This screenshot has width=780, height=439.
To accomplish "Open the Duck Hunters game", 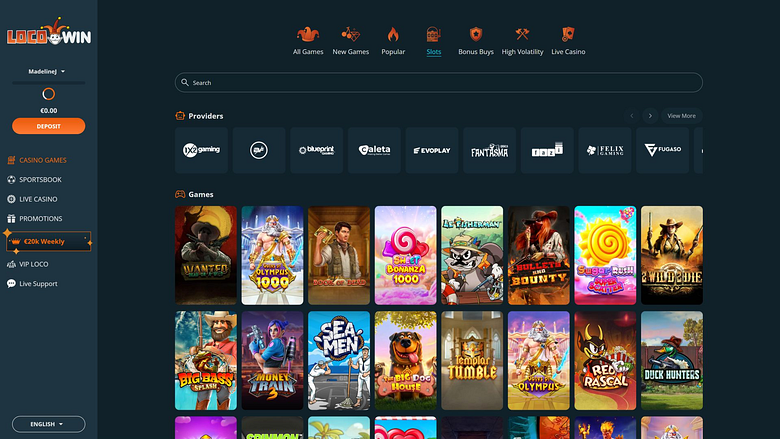I will point(672,360).
